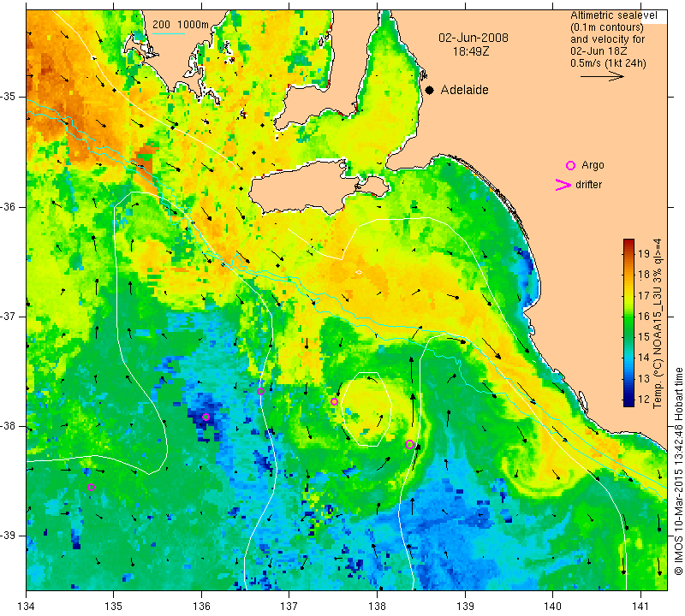The width and height of the screenshot is (685, 616).
Task: Click the 19 tick label on the color bar
Action: (644, 253)
